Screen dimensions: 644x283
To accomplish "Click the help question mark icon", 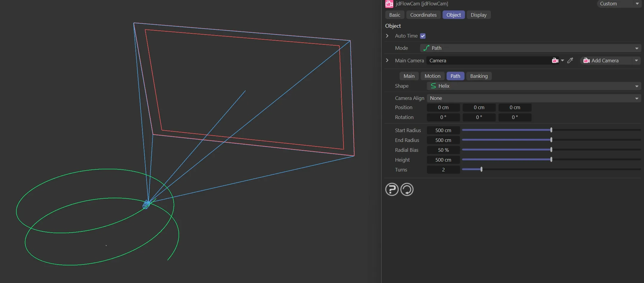I will point(392,189).
